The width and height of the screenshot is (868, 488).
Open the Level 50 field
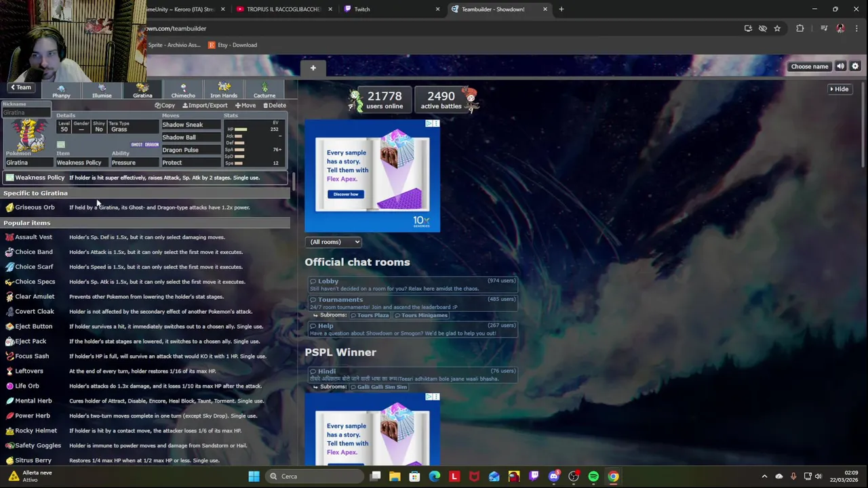tap(64, 127)
